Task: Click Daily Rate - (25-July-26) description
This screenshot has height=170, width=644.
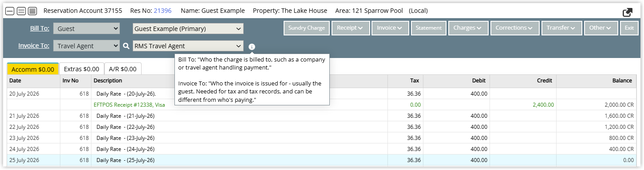Action: (x=126, y=160)
